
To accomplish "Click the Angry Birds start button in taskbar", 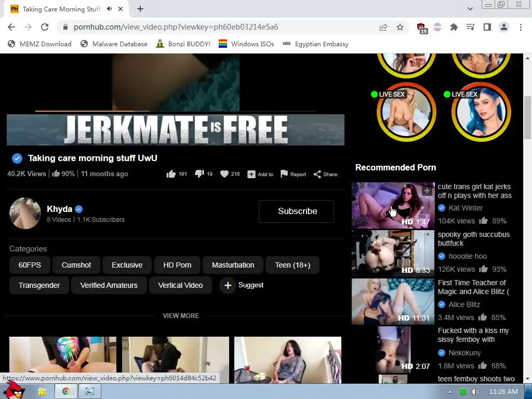I will click(14, 391).
